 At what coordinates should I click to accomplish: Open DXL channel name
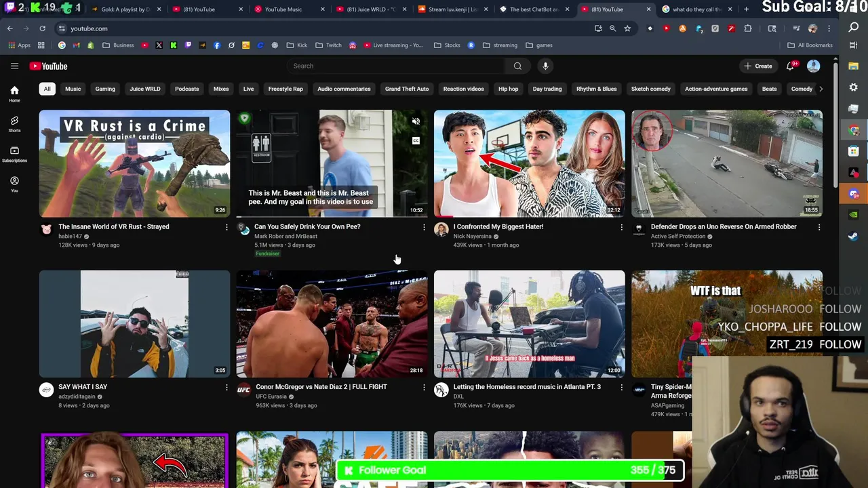click(x=458, y=396)
